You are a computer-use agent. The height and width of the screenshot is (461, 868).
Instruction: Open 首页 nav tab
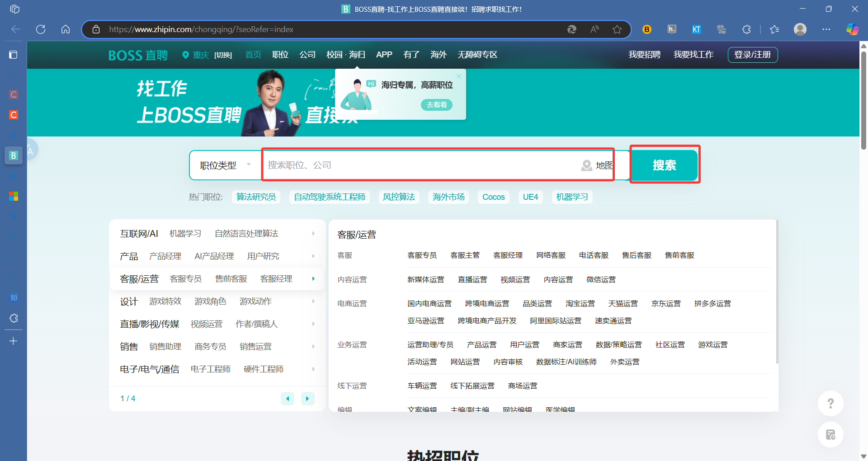click(x=253, y=55)
